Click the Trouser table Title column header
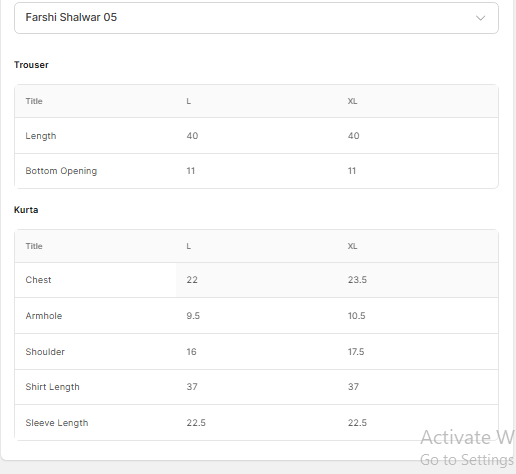 click(x=34, y=101)
